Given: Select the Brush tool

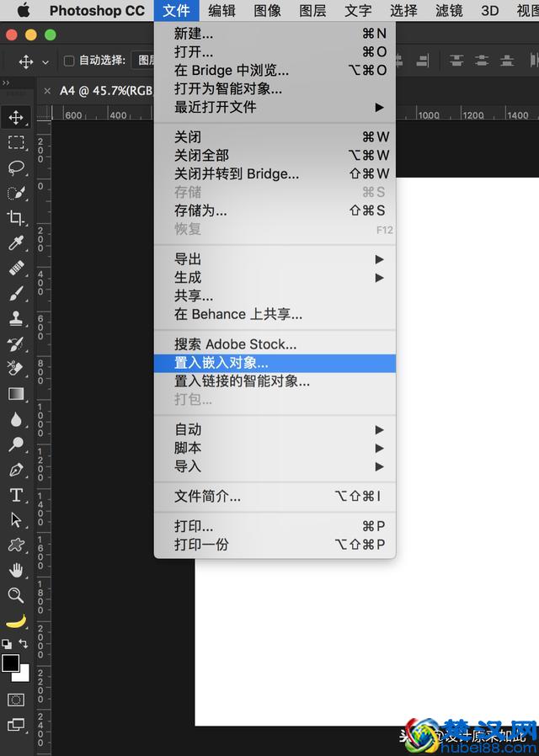Looking at the screenshot, I should tap(16, 293).
